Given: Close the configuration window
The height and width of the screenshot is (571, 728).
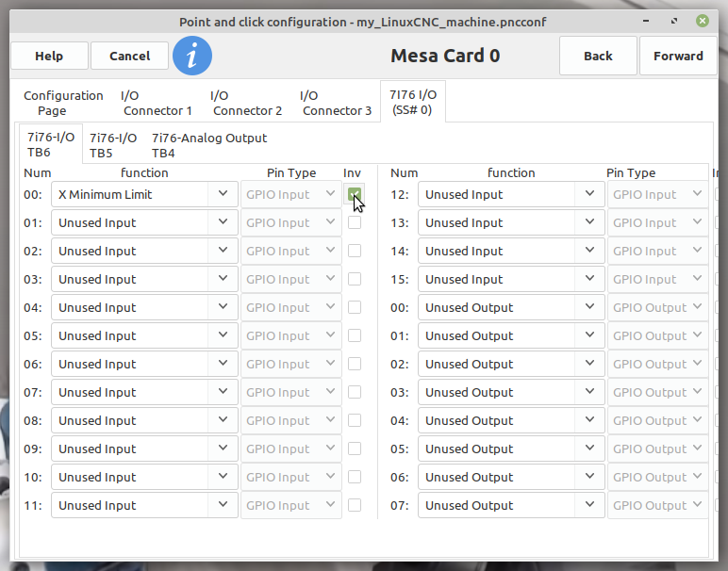Looking at the screenshot, I should (x=702, y=21).
